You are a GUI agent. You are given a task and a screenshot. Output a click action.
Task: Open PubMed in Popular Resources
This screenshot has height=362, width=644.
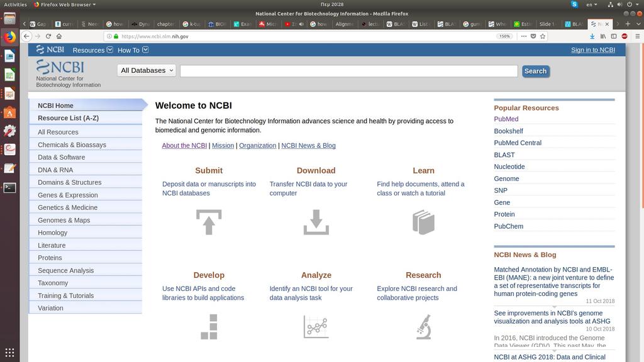click(x=506, y=119)
